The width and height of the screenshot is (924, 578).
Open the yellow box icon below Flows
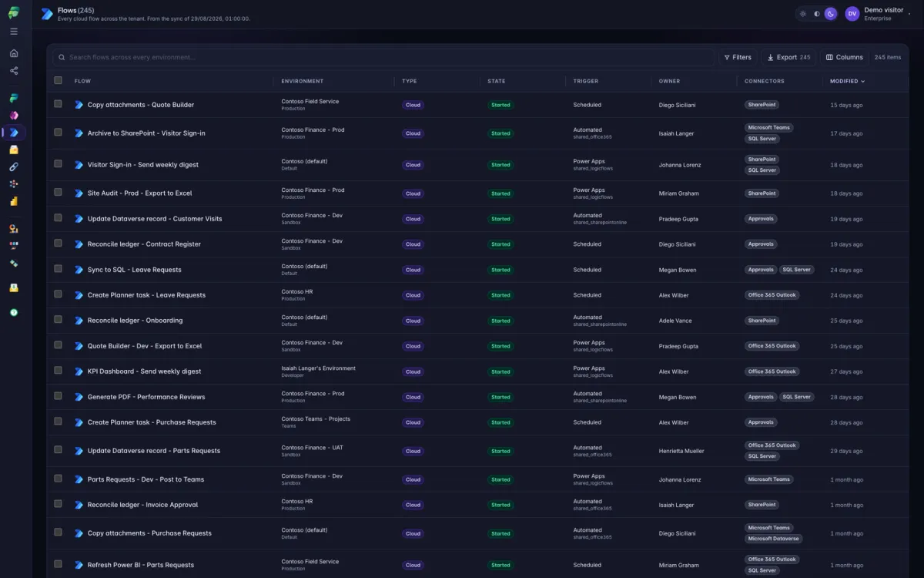tap(14, 150)
